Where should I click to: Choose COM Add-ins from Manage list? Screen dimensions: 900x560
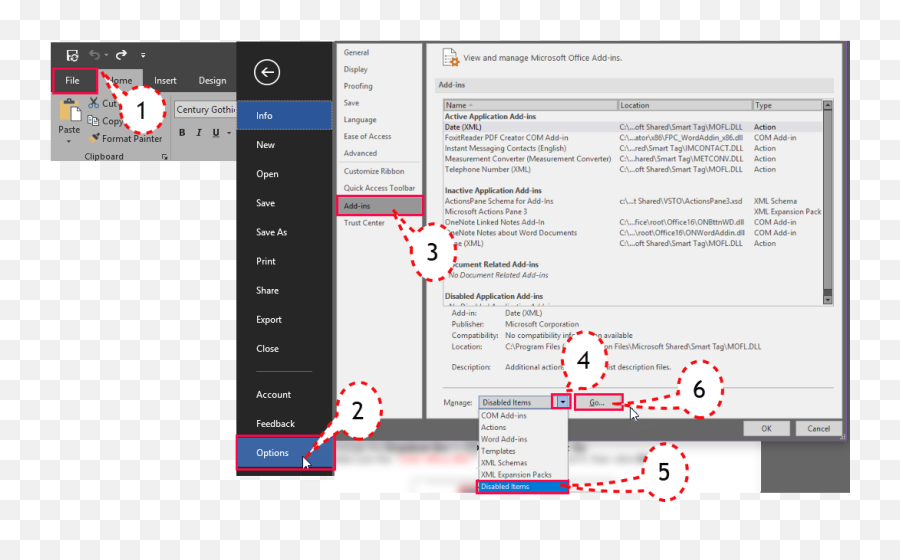[523, 415]
